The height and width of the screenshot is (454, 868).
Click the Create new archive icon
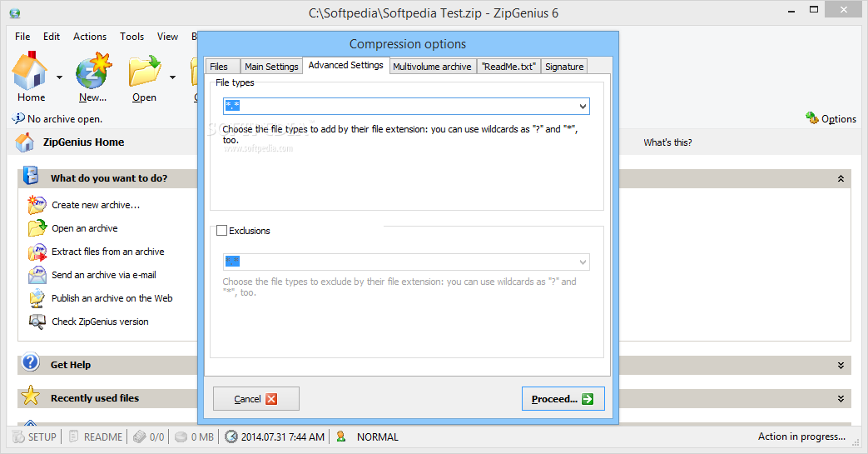pyautogui.click(x=37, y=205)
